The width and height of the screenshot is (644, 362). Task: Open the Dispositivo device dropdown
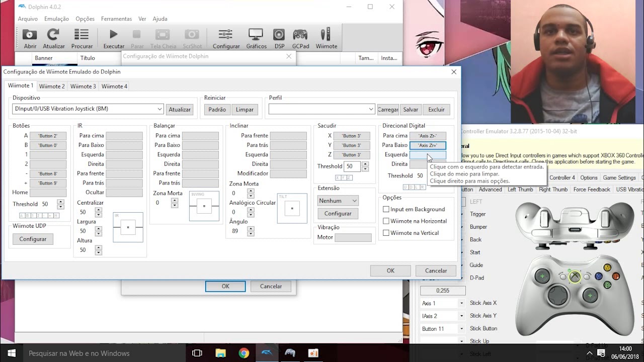click(x=88, y=109)
